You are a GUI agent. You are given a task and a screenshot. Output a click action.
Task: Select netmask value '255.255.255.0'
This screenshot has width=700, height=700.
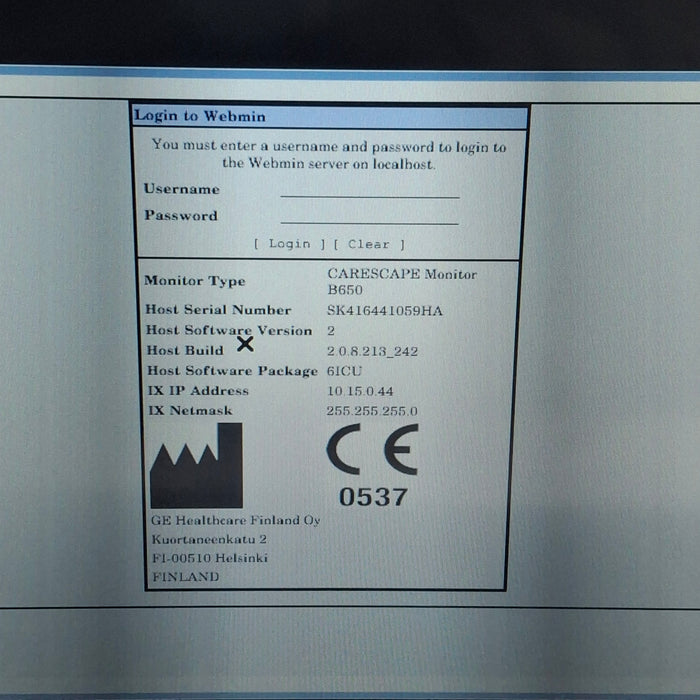coord(372,411)
